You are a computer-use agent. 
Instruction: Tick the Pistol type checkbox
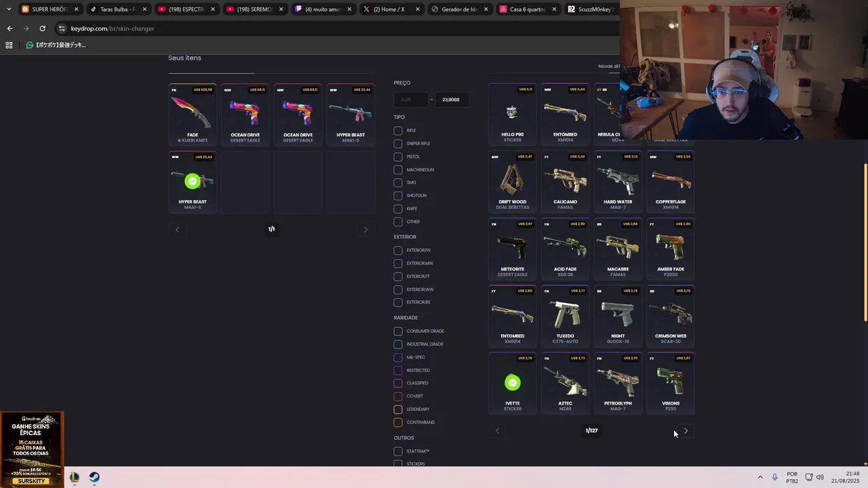tap(398, 157)
